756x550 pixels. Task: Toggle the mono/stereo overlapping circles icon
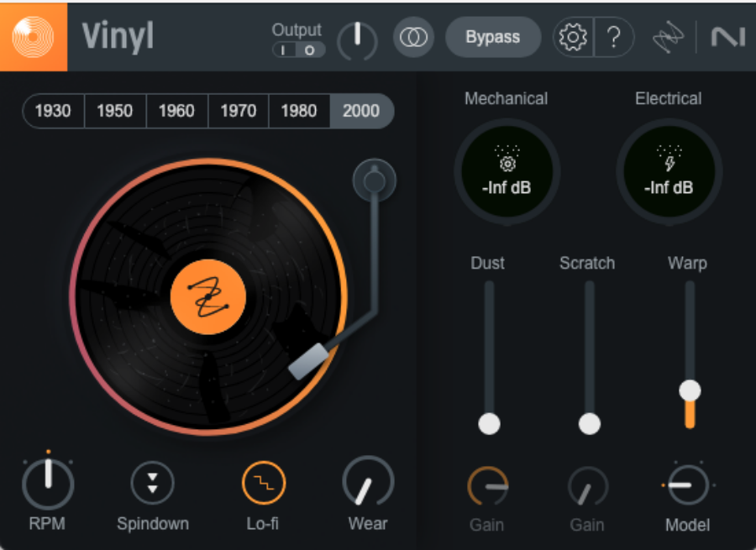click(413, 38)
